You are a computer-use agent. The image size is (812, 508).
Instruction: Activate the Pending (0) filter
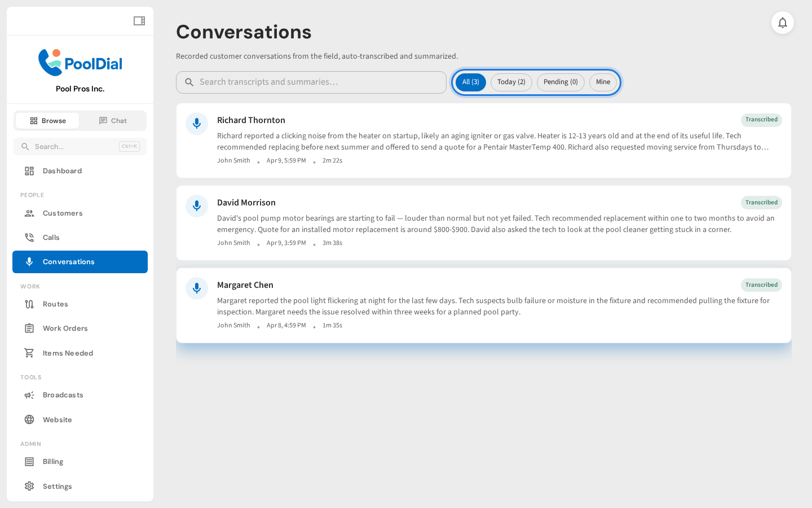click(x=561, y=82)
